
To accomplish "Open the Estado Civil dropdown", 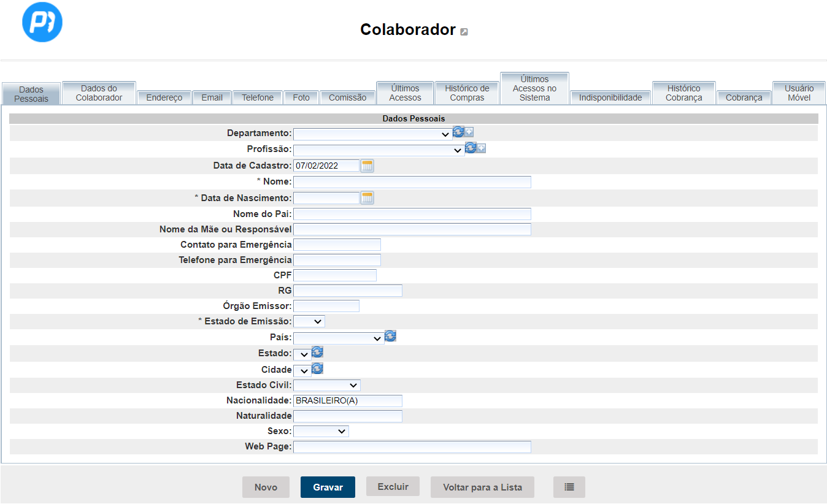I will [327, 385].
